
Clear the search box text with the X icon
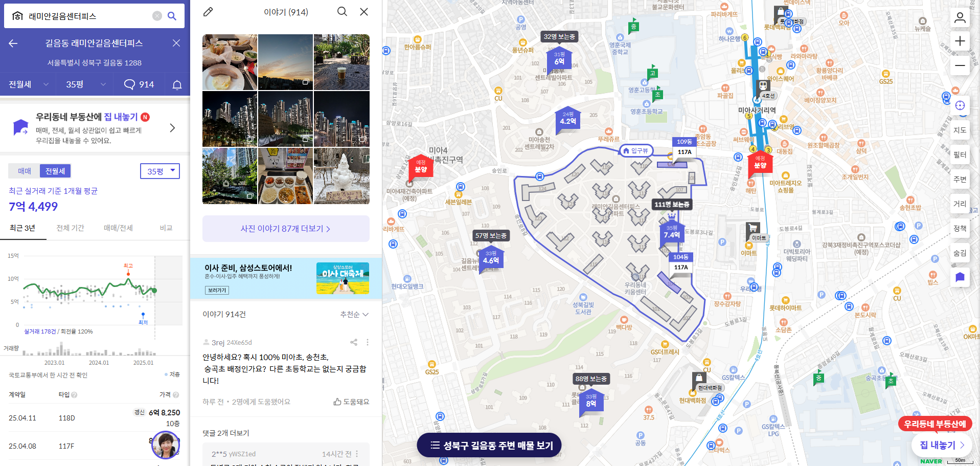(x=157, y=16)
